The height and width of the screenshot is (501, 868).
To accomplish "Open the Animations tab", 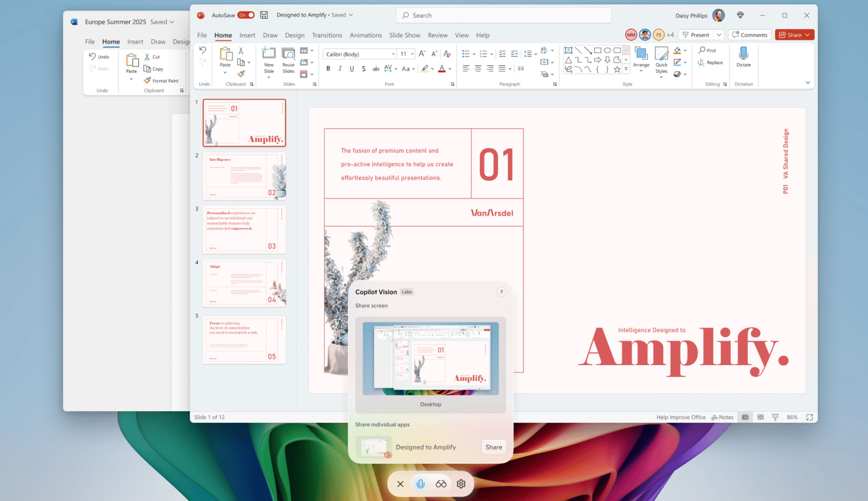I will pos(365,35).
